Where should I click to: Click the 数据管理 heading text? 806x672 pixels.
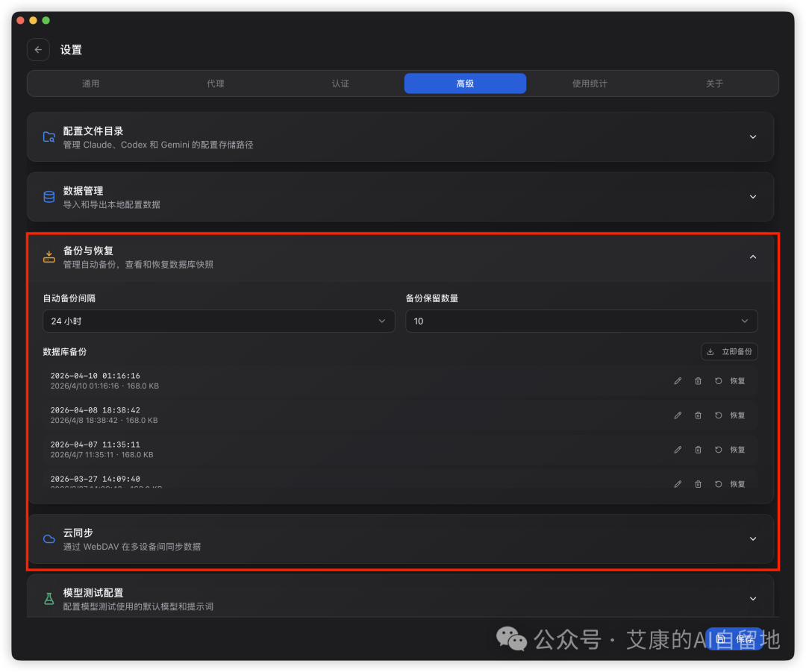click(x=84, y=191)
